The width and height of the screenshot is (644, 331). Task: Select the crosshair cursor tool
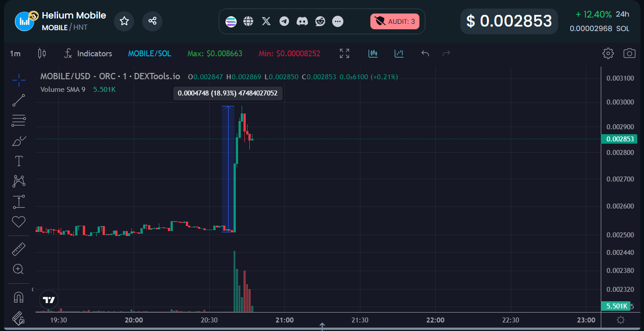[x=18, y=81]
